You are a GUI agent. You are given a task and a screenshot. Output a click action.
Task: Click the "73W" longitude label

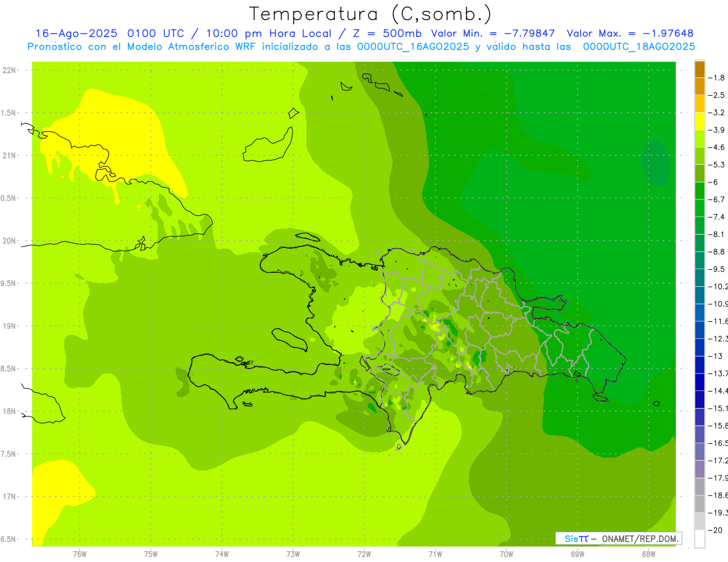[293, 554]
